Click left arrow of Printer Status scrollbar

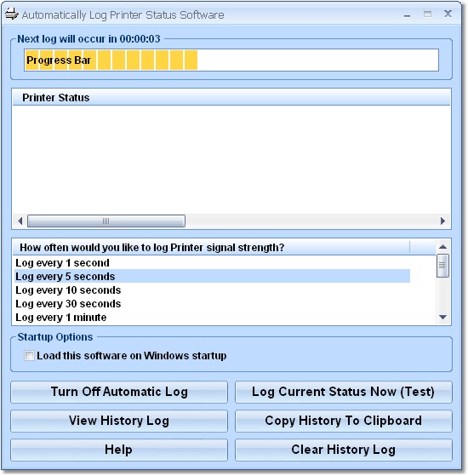(20, 221)
